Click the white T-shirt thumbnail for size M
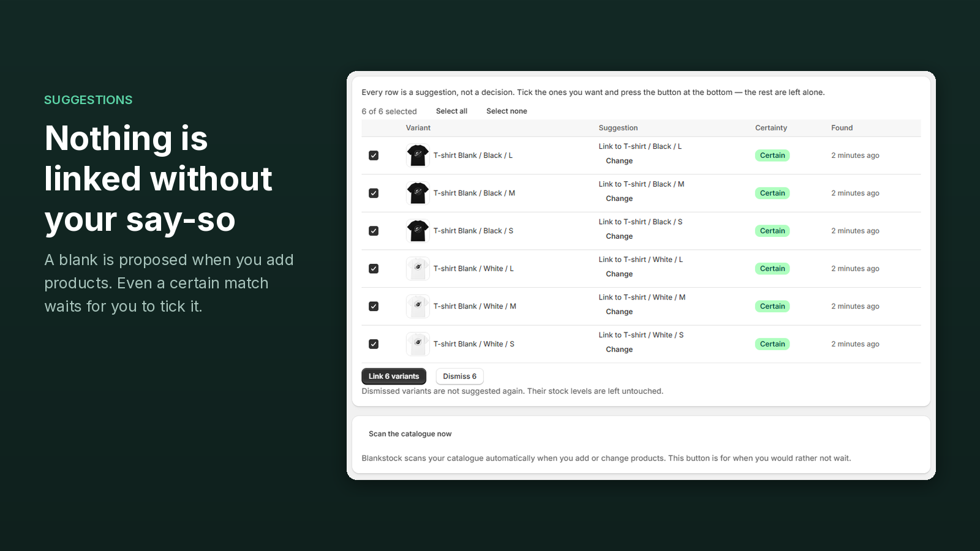 point(418,306)
